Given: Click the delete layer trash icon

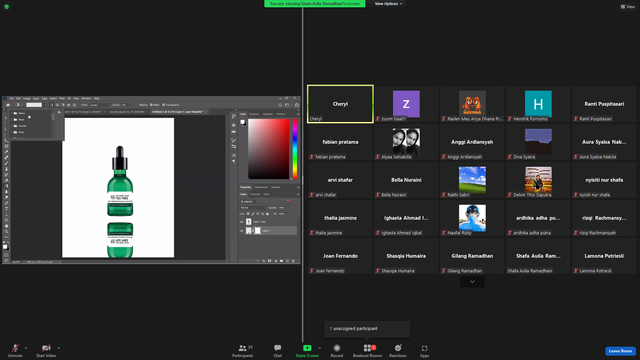Looking at the screenshot, I should 293,261.
